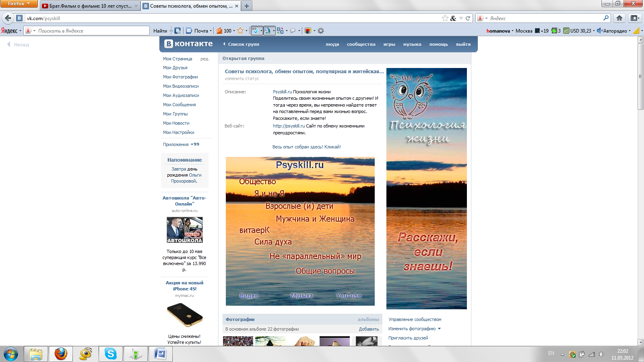Open the USD 30,23 exchange rate widget
Viewport: 644px width, 362px height.
pyautogui.click(x=577, y=31)
